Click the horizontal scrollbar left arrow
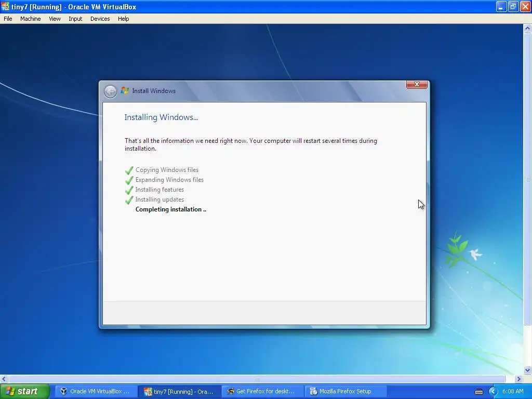This screenshot has height=399, width=532. pyautogui.click(x=4, y=379)
